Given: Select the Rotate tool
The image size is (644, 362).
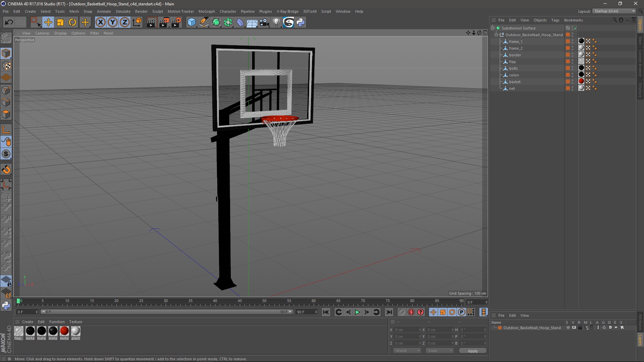Looking at the screenshot, I should click(72, 22).
